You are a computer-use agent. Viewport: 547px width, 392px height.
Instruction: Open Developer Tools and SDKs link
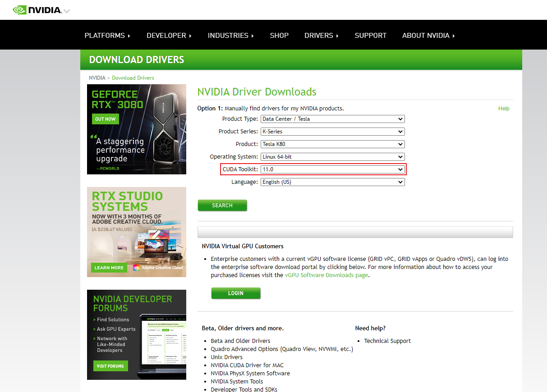pyautogui.click(x=244, y=389)
